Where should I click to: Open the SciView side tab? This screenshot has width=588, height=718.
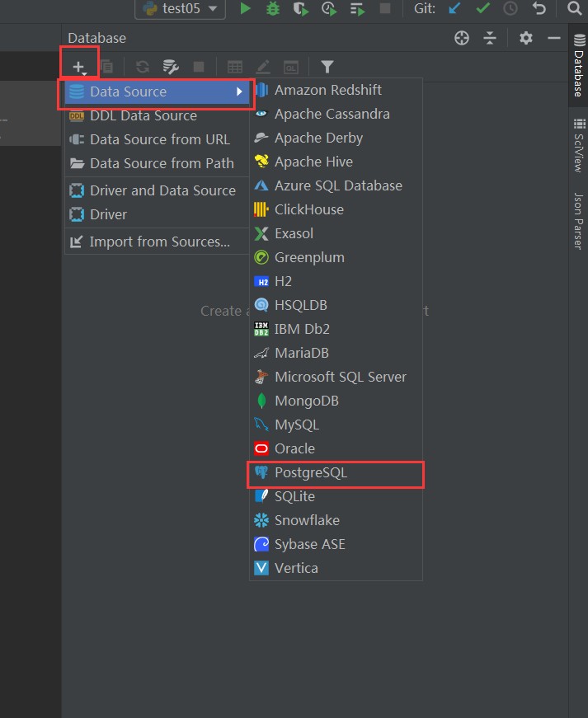[x=578, y=144]
